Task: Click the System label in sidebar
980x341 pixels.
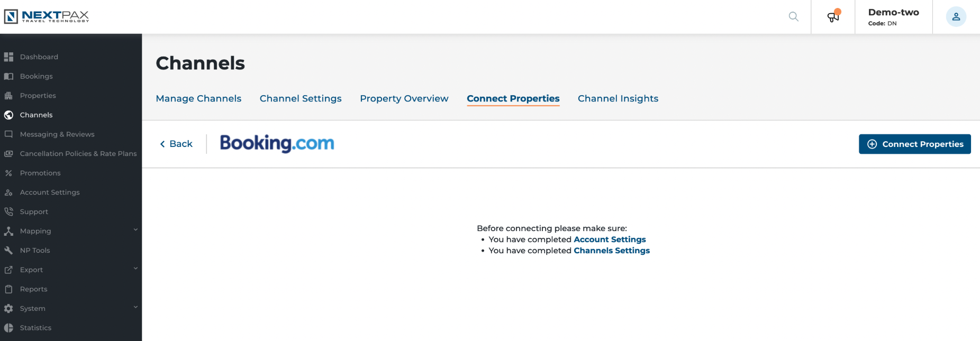Action: (x=33, y=308)
